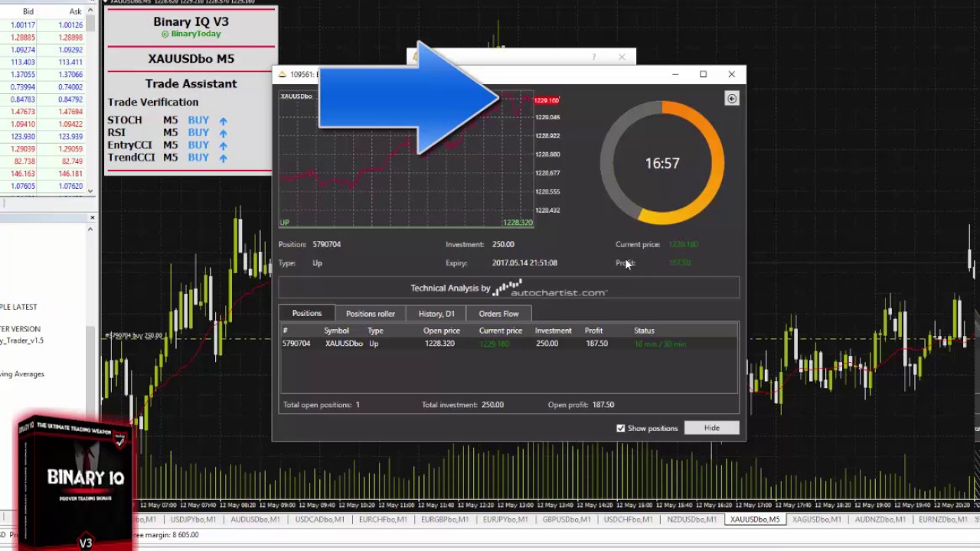Image resolution: width=980 pixels, height=551 pixels.
Task: Click the Navigator panel scroll up arrow
Action: point(90,229)
